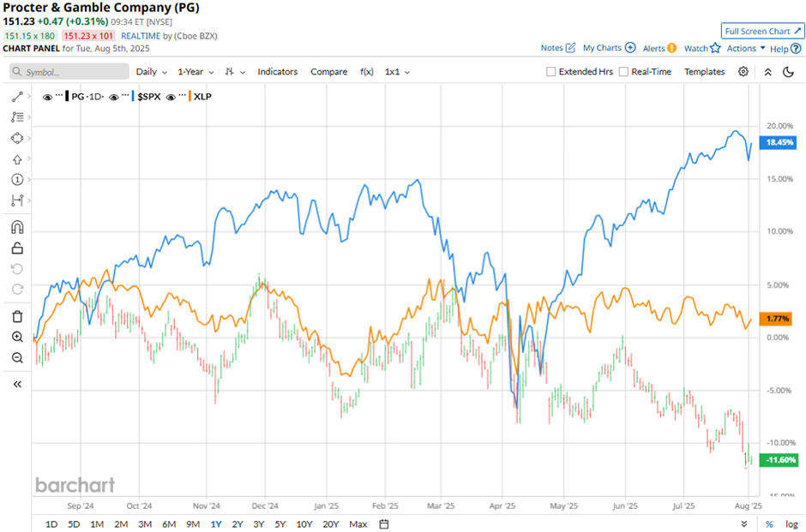The image size is (806, 532).
Task: Toggle percent scale mode
Action: pyautogui.click(x=769, y=523)
